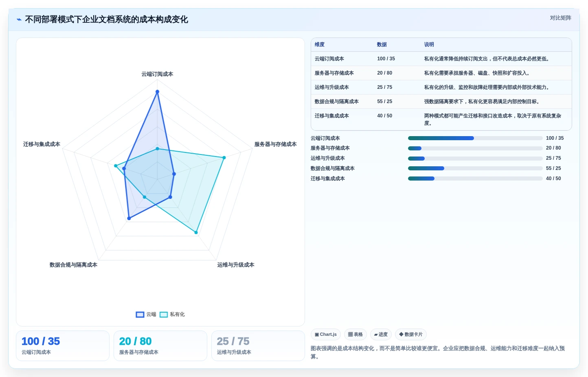Select the Chart.js tag chip
Image resolution: width=588 pixels, height=377 pixels.
pos(326,335)
